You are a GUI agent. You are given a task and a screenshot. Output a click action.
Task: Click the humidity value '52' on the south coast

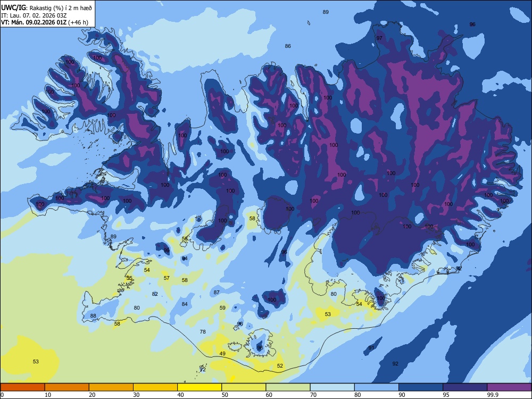pyautogui.click(x=280, y=366)
